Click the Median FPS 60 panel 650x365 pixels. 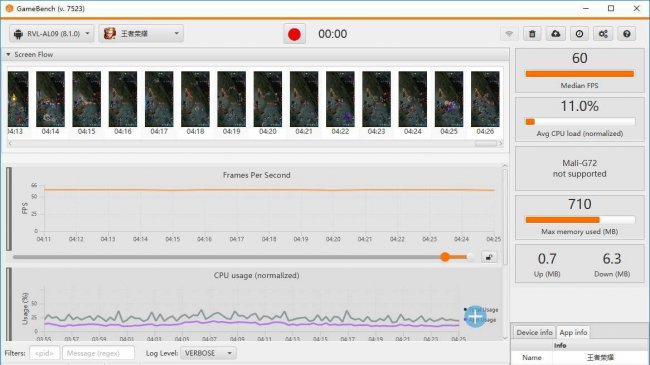point(580,70)
